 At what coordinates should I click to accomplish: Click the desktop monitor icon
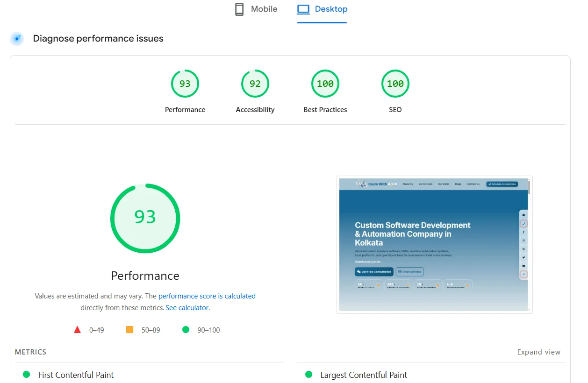click(303, 9)
